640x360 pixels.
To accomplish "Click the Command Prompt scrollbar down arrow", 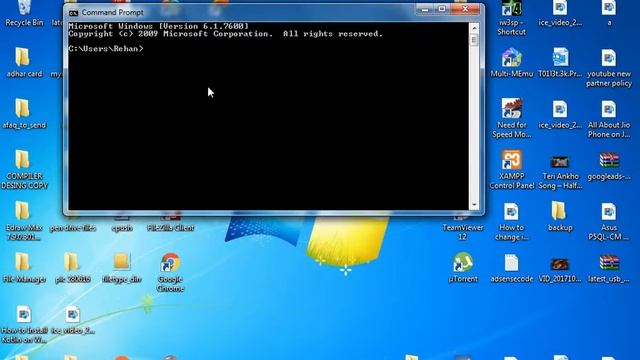I will point(474,205).
